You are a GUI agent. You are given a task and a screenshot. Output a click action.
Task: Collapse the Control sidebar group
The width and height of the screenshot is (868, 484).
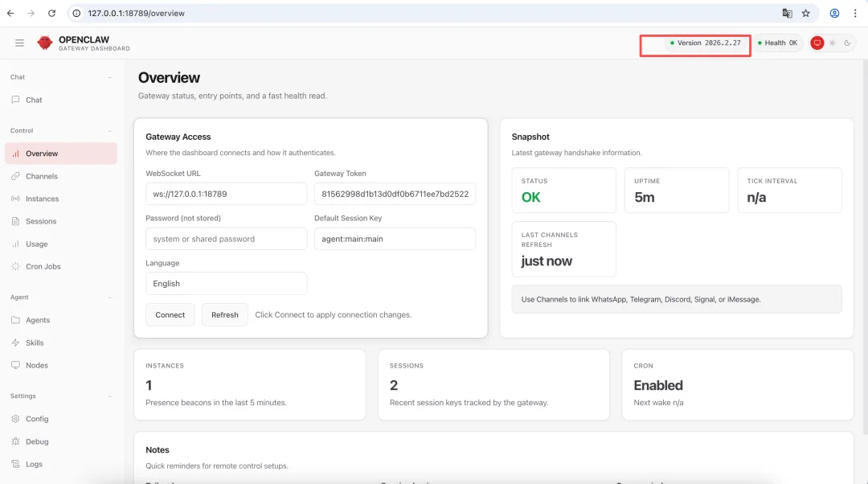(x=110, y=130)
